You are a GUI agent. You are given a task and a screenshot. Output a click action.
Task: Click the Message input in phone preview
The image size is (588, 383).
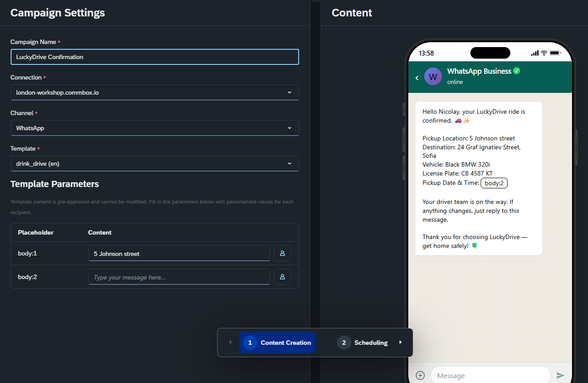point(490,375)
